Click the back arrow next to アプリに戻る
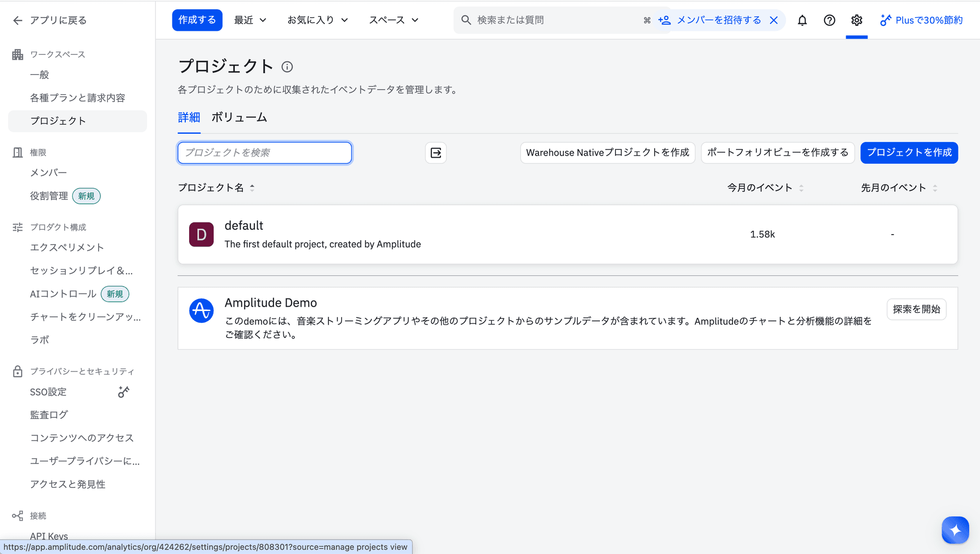Image resolution: width=980 pixels, height=554 pixels. coord(17,20)
